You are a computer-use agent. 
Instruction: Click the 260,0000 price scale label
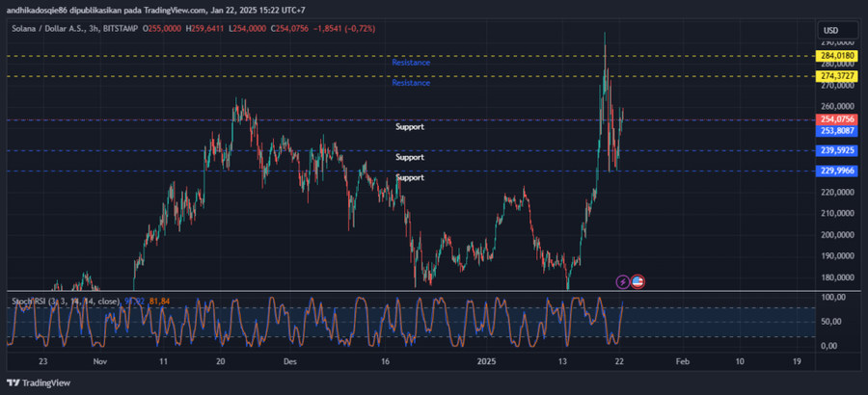[x=837, y=106]
